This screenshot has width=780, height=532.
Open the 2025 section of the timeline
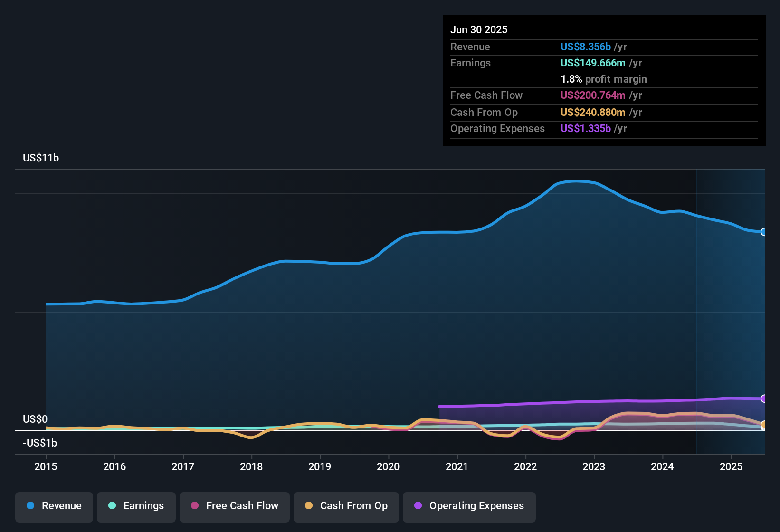tap(731, 467)
